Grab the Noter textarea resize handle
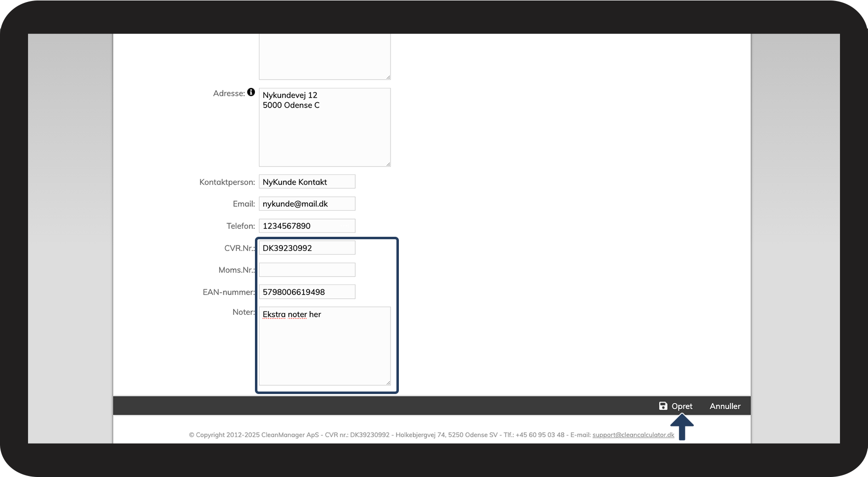Viewport: 868px width, 477px height. point(388,383)
